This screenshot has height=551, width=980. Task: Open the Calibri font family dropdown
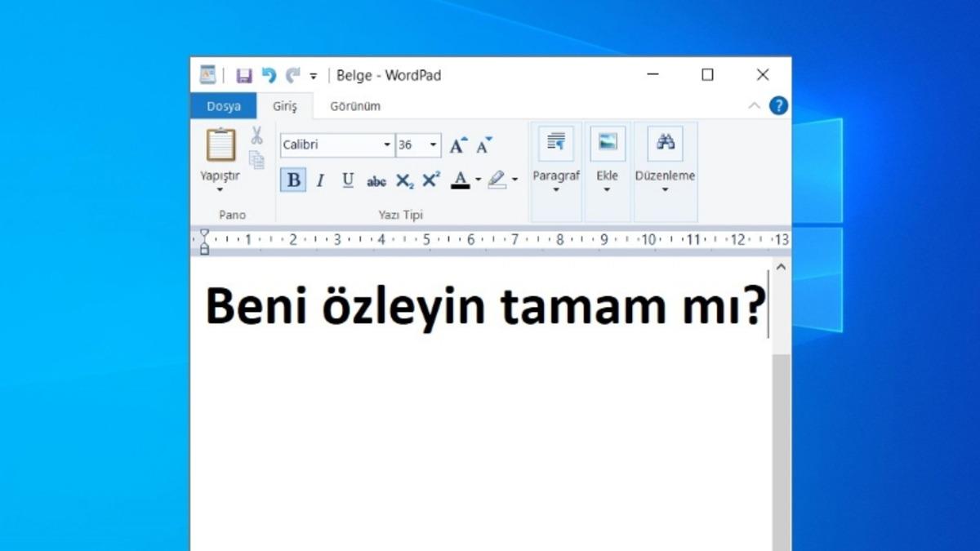click(x=386, y=144)
